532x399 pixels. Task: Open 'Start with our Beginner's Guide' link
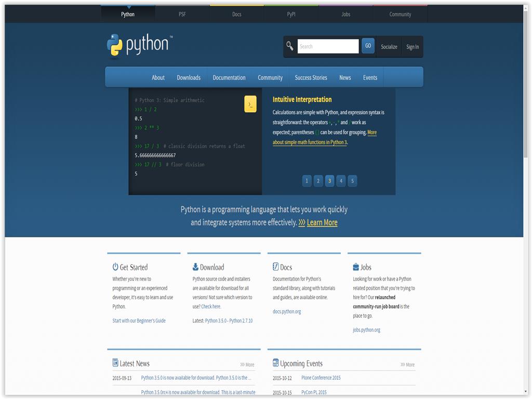139,321
